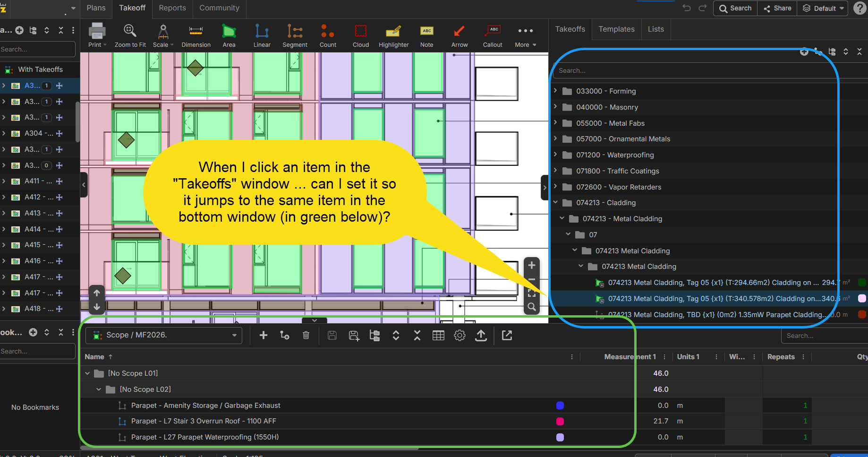
Task: Click lavender swatch for L27 Parapet Waterproofing
Action: (560, 437)
